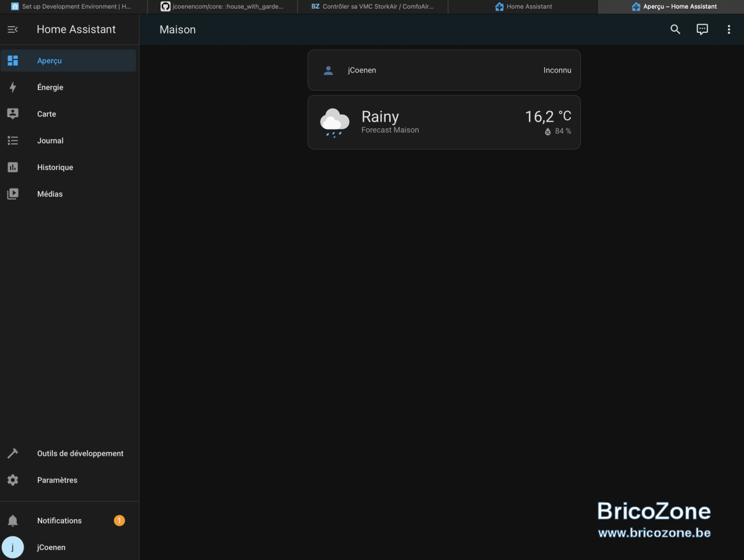Click the jCoenen person entity name
This screenshot has height=560, width=744.
[362, 70]
